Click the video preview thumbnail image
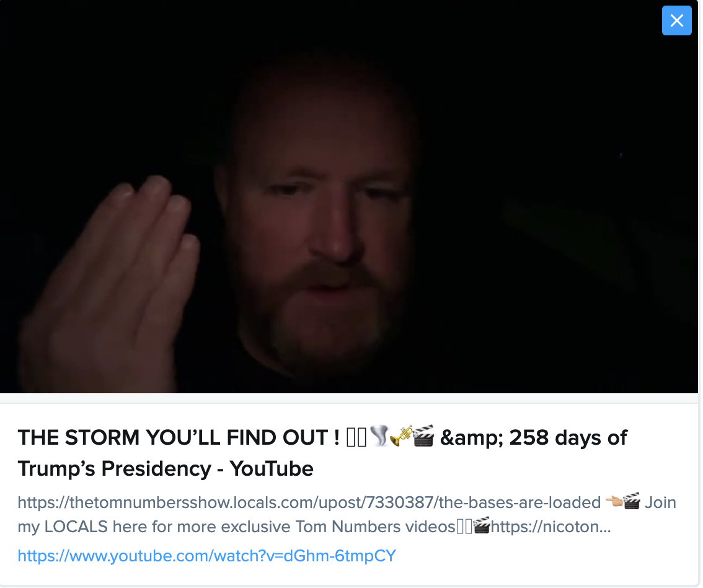Screen dimensions: 703x588 [x=350, y=197]
